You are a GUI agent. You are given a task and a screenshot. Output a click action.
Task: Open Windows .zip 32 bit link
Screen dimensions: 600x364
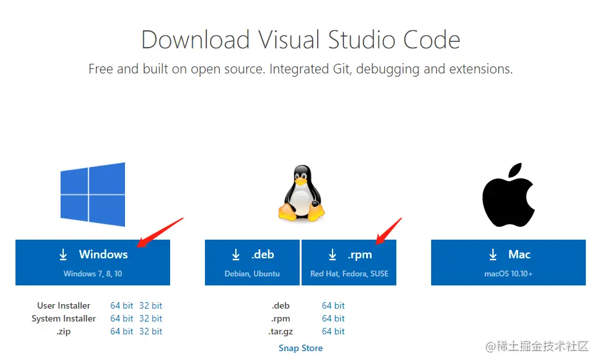point(150,331)
